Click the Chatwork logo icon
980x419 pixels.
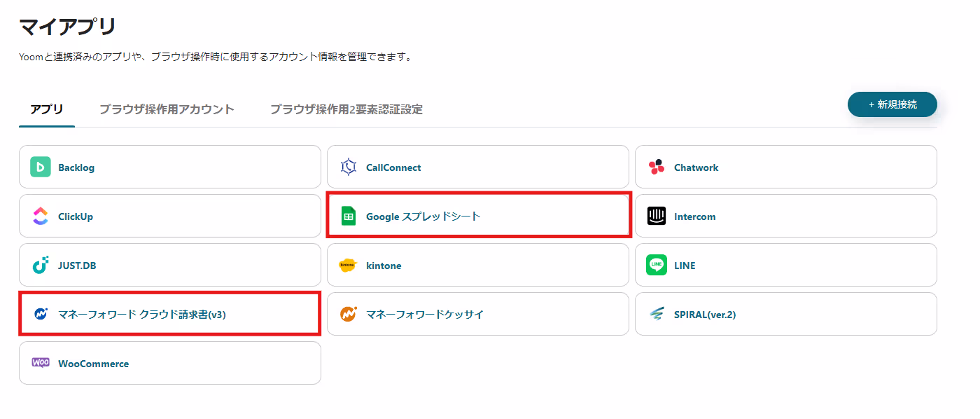pos(657,167)
